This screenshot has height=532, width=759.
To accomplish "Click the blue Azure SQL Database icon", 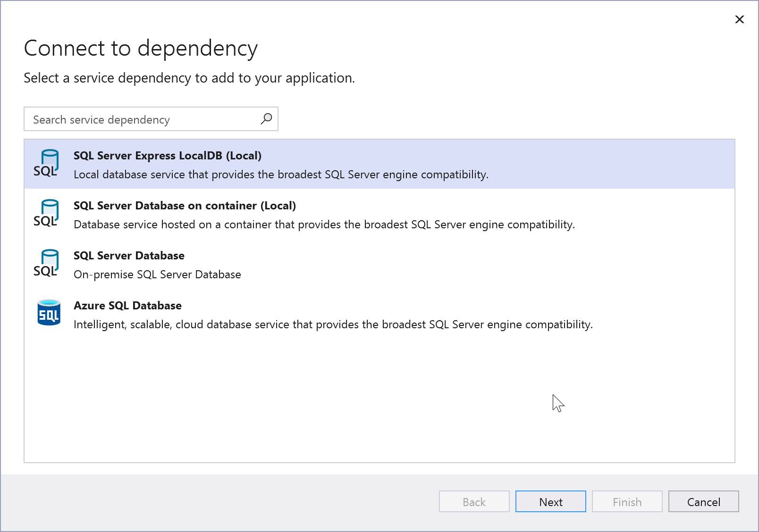I will coord(48,312).
